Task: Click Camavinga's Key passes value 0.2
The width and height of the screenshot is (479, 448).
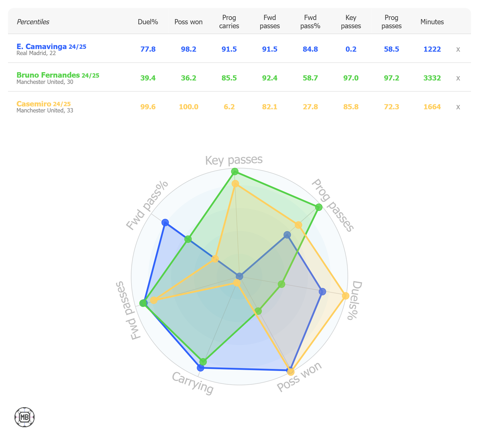Action: click(351, 49)
